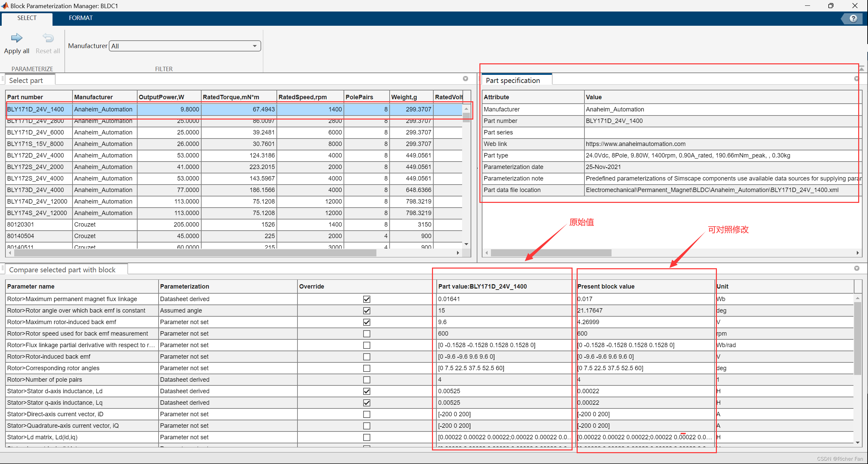
Task: Click the Reset all undo icon
Action: [x=48, y=38]
